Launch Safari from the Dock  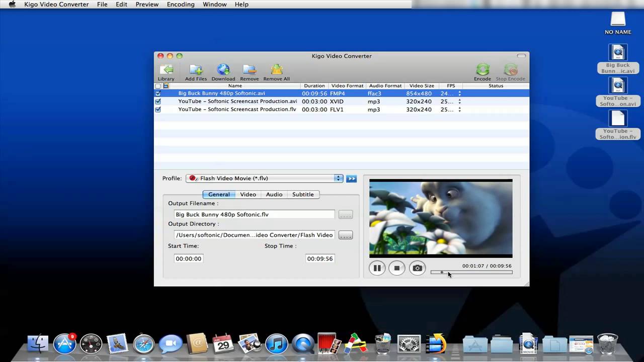click(144, 344)
